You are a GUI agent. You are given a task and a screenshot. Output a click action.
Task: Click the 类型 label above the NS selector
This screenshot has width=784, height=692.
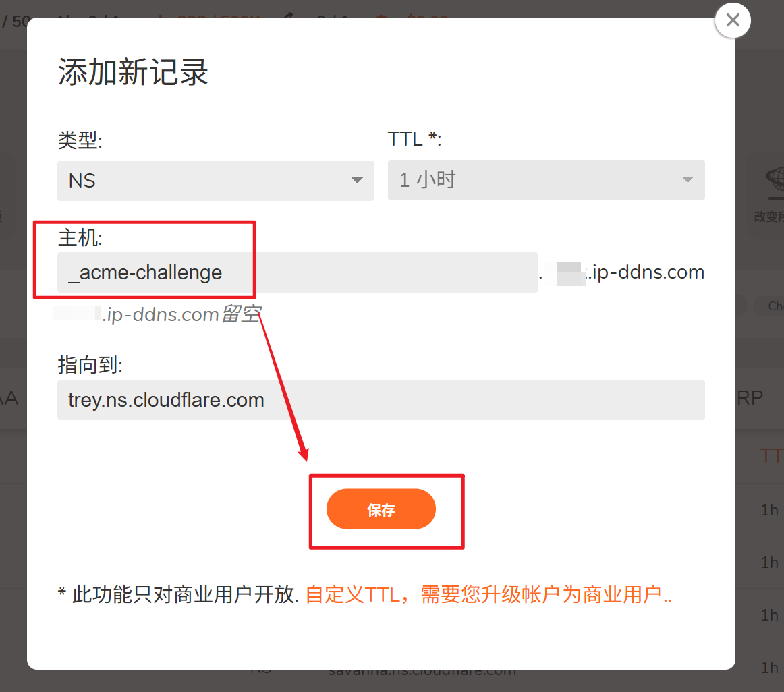pos(80,140)
